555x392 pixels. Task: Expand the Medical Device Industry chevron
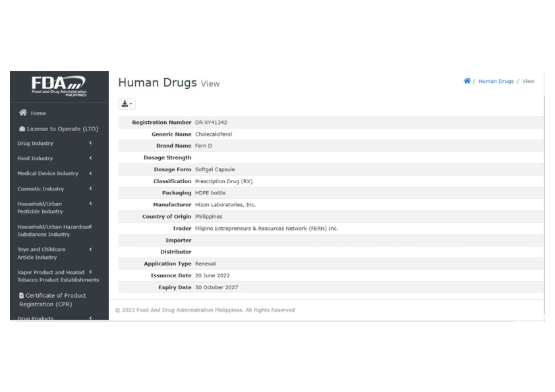click(90, 173)
